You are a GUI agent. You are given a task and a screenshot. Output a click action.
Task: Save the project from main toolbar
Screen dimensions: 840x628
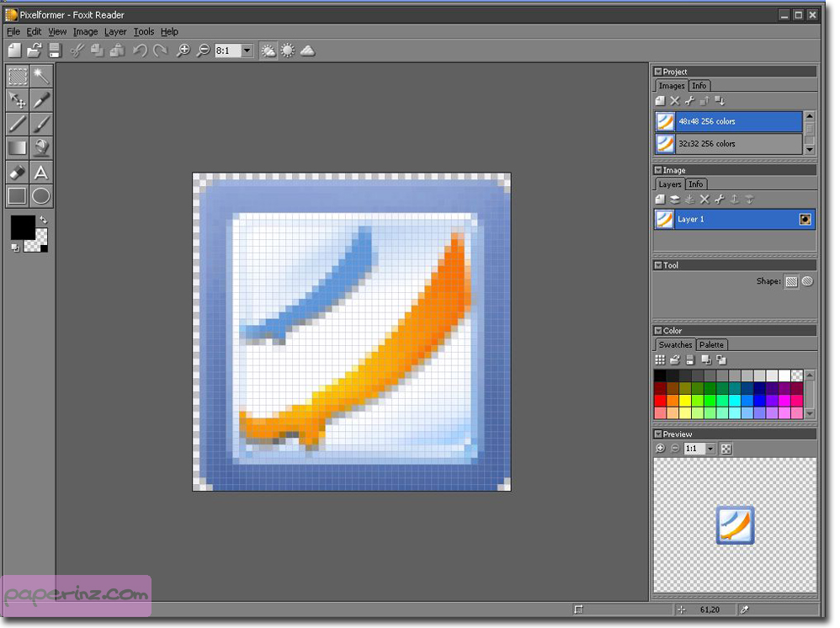tap(54, 51)
